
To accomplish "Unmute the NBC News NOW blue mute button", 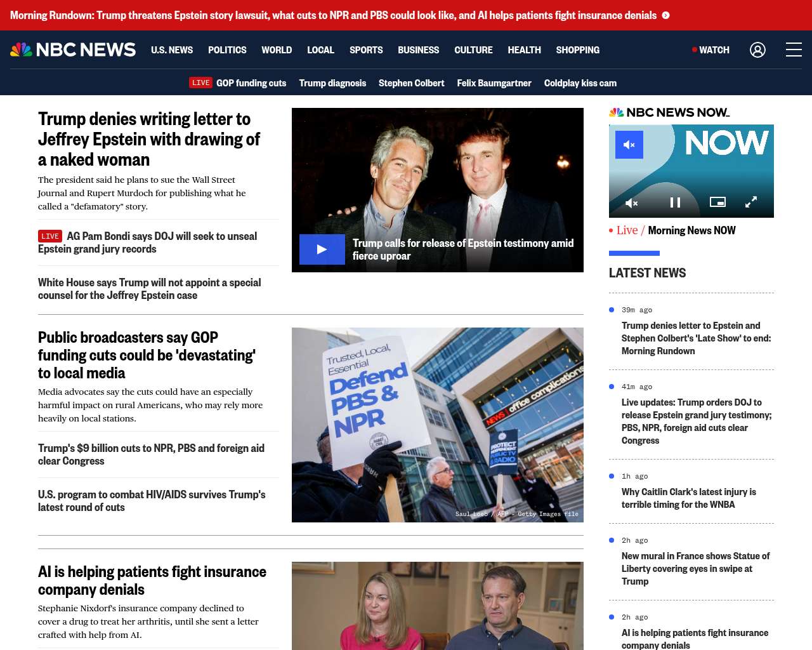I will [x=629, y=145].
